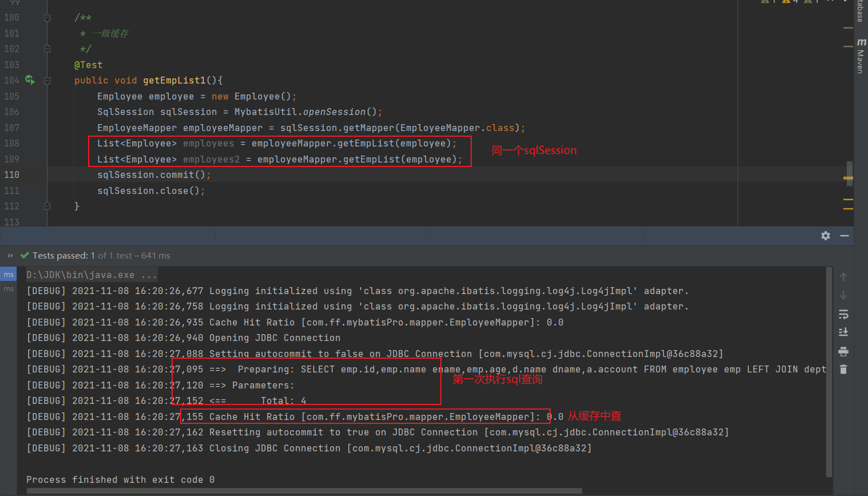The height and width of the screenshot is (496, 868).
Task: Click the 'employees2' variable
Action: point(212,160)
